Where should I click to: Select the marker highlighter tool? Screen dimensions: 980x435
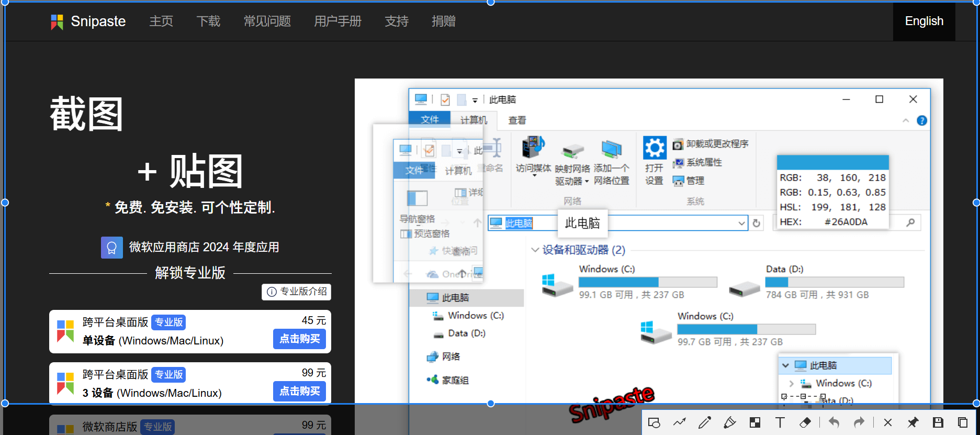pyautogui.click(x=730, y=422)
